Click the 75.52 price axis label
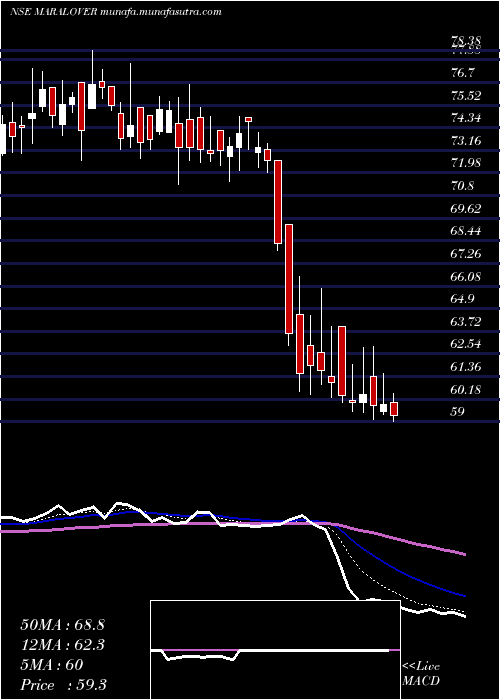Image resolution: width=500 pixels, height=700 pixels. pyautogui.click(x=467, y=96)
